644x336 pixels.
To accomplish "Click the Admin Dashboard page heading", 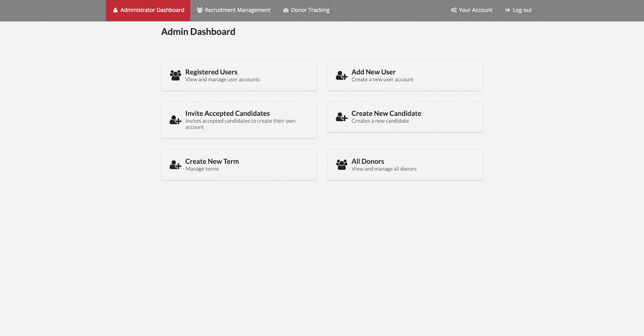I will (198, 32).
